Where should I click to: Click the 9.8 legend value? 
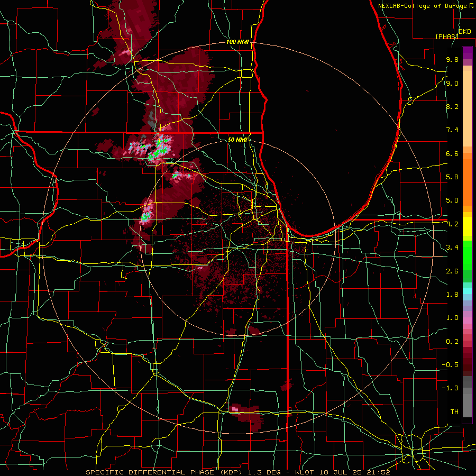click(452, 59)
